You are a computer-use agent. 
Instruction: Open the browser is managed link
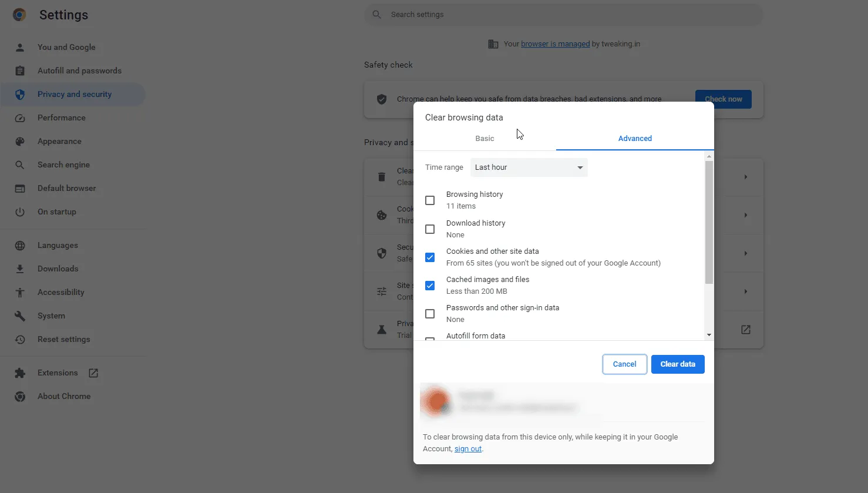coord(555,44)
